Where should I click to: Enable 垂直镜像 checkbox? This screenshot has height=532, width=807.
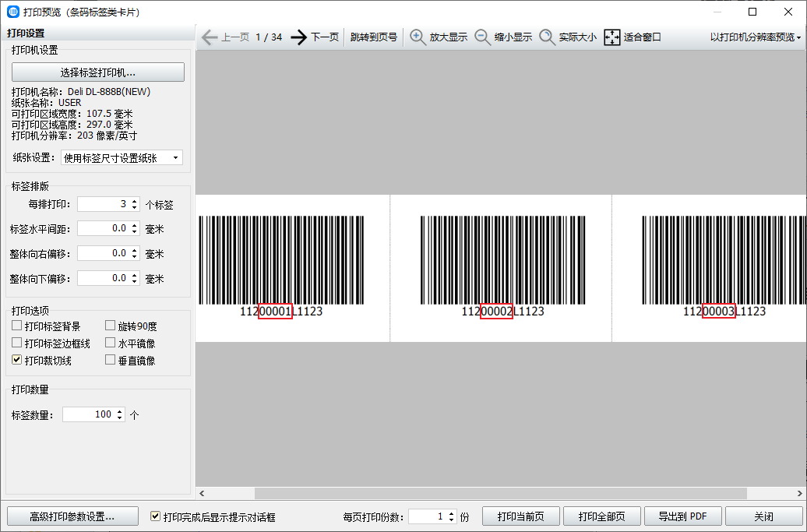coord(110,360)
